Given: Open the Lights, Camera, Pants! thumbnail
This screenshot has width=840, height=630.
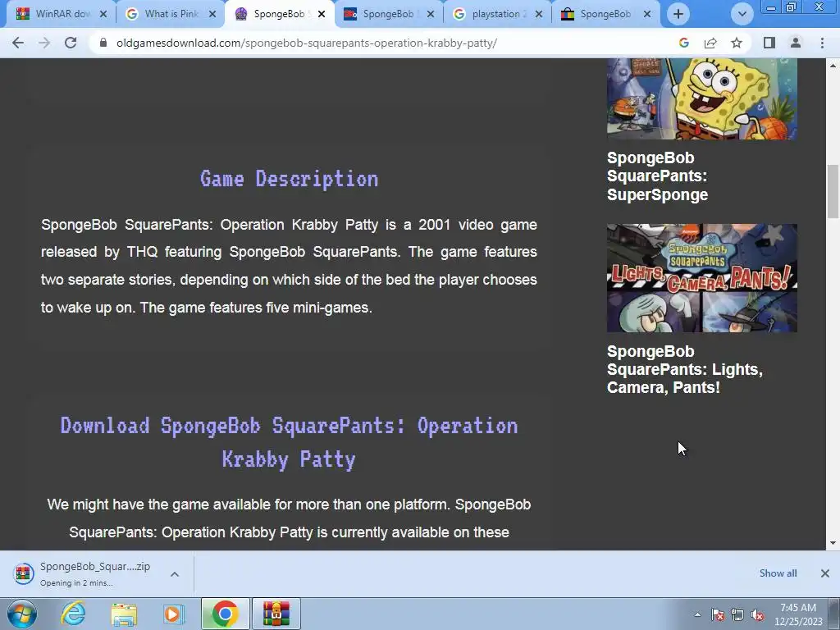Looking at the screenshot, I should point(702,278).
